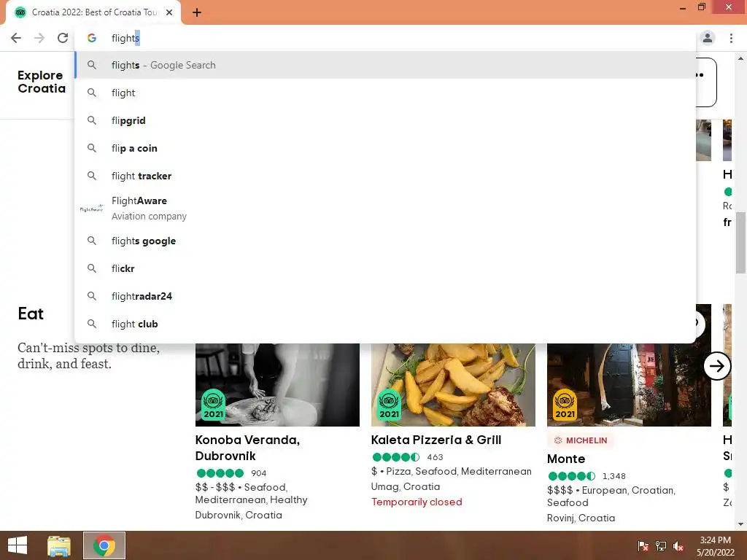Image resolution: width=747 pixels, height=560 pixels.
Task: Click the FlightAware logo icon
Action: click(91, 208)
